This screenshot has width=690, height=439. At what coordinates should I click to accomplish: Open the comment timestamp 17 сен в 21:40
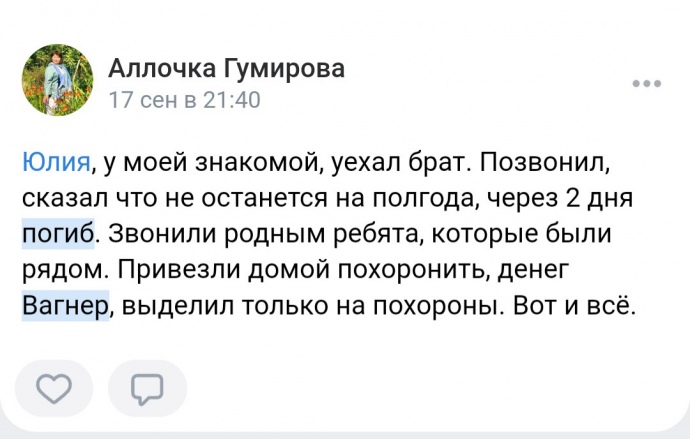[x=184, y=100]
